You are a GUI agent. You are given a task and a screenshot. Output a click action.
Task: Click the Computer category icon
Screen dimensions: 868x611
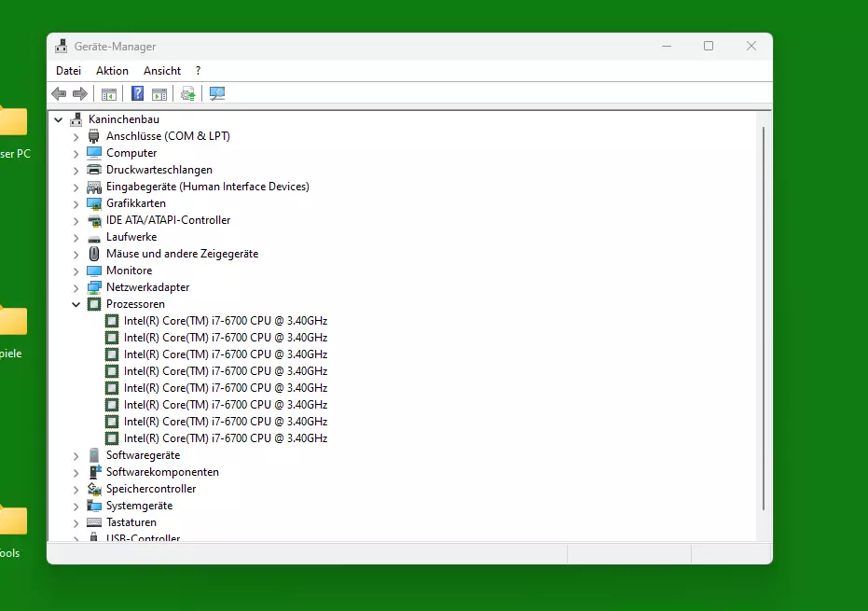pyautogui.click(x=94, y=153)
